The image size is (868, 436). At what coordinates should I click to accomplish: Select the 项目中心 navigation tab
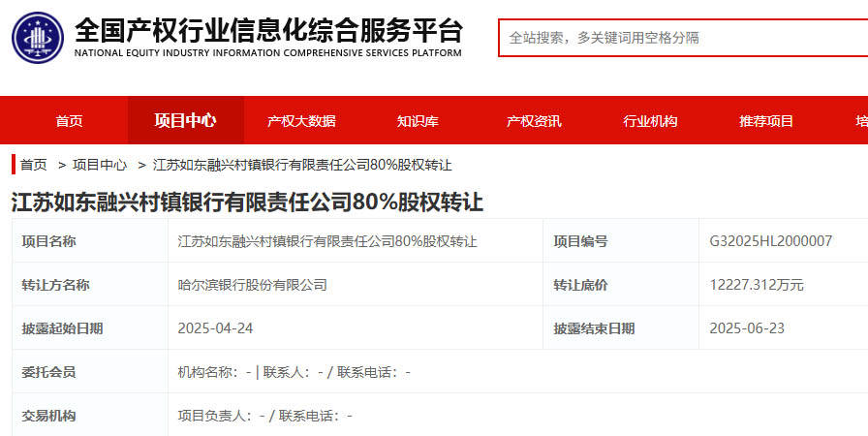[x=185, y=120]
